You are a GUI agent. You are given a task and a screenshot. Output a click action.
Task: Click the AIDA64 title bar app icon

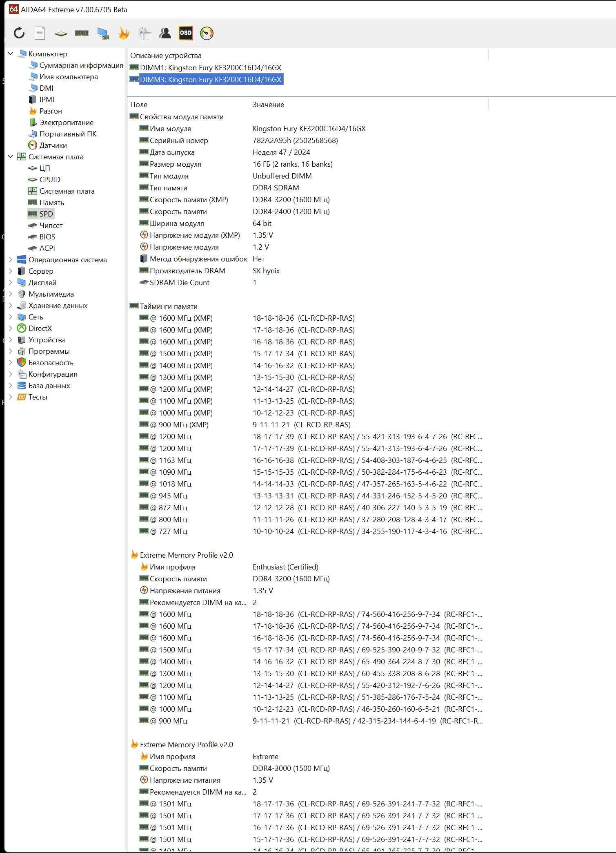pyautogui.click(x=14, y=9)
